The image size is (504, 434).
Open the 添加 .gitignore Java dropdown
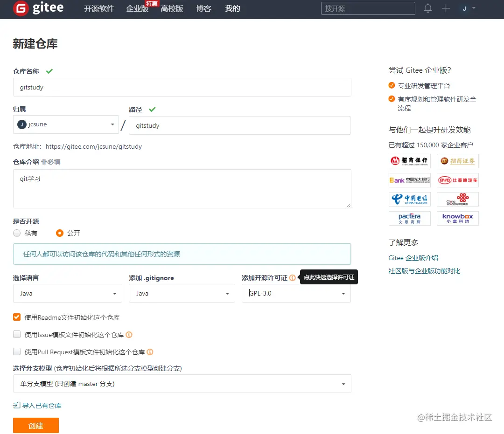(182, 293)
